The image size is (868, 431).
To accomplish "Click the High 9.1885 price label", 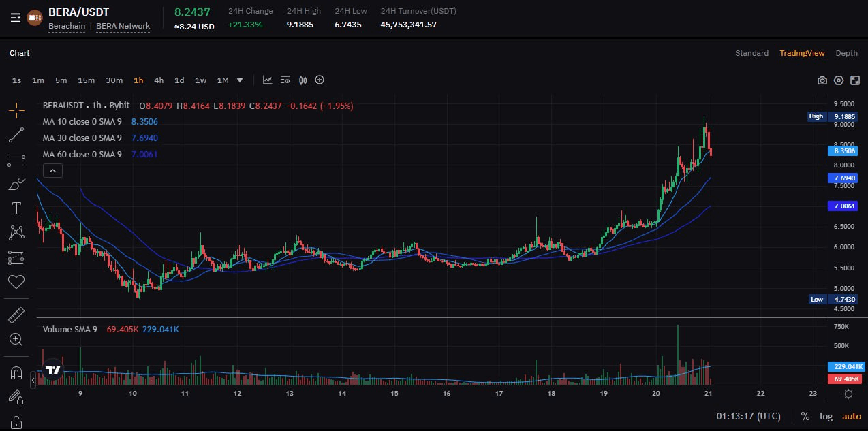I will point(832,116).
